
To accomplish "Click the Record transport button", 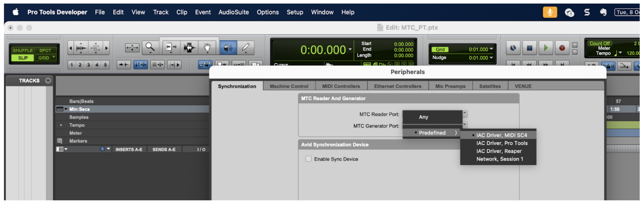I will pos(562,48).
